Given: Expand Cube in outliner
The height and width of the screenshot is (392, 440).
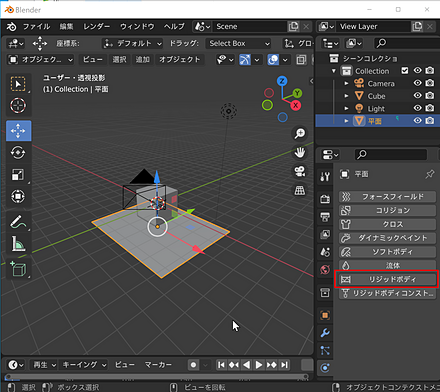Looking at the screenshot, I should (346, 96).
